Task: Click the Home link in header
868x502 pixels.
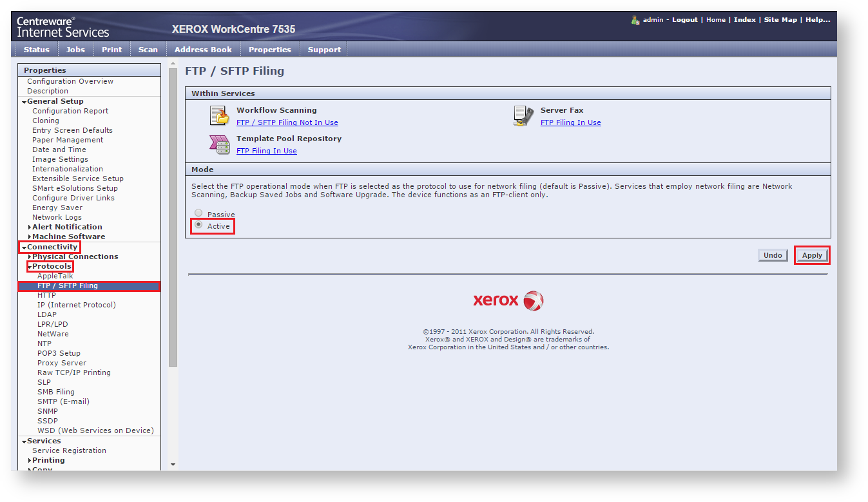Action: click(716, 20)
